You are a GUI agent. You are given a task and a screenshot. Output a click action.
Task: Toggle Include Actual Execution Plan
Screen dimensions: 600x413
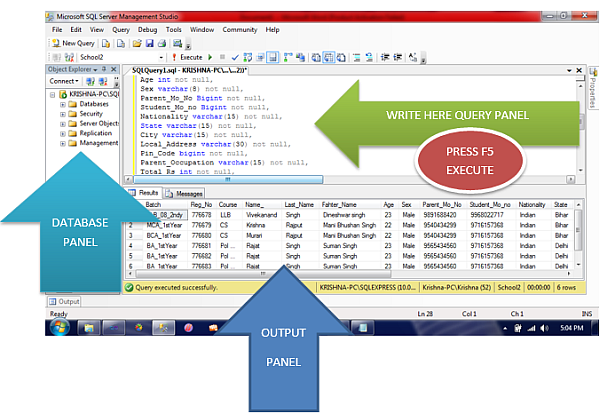tap(288, 57)
